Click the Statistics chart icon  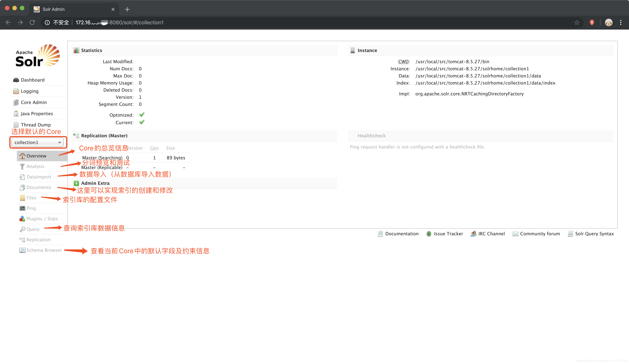click(x=76, y=51)
